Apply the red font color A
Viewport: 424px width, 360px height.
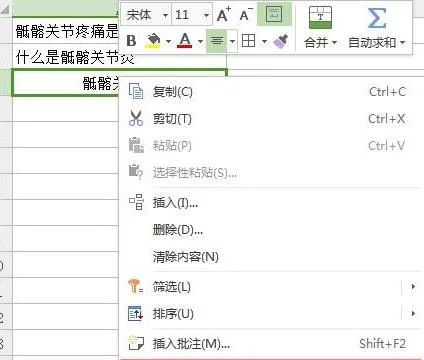[x=185, y=41]
